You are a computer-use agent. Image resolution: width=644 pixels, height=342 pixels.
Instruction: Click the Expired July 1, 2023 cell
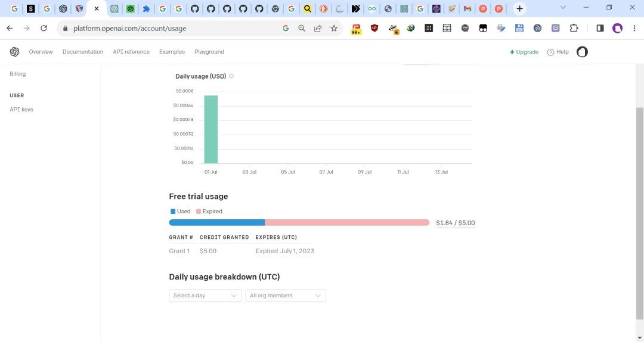coord(284,251)
